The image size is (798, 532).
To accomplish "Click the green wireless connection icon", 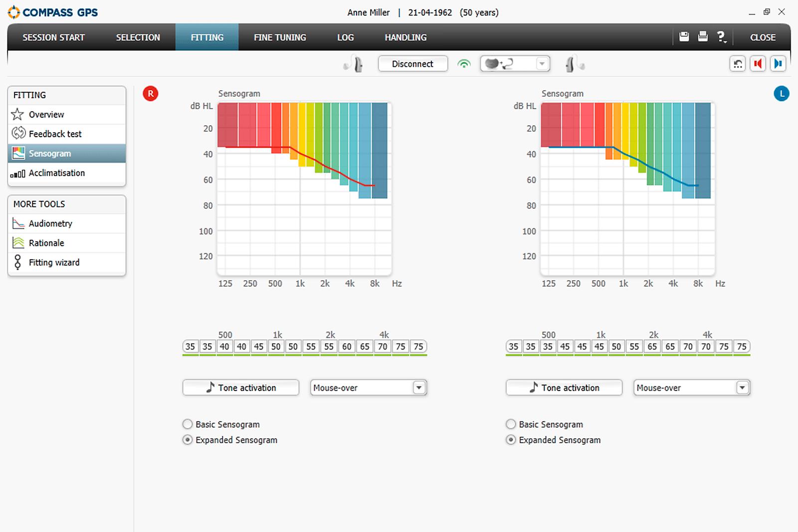I will pos(464,64).
